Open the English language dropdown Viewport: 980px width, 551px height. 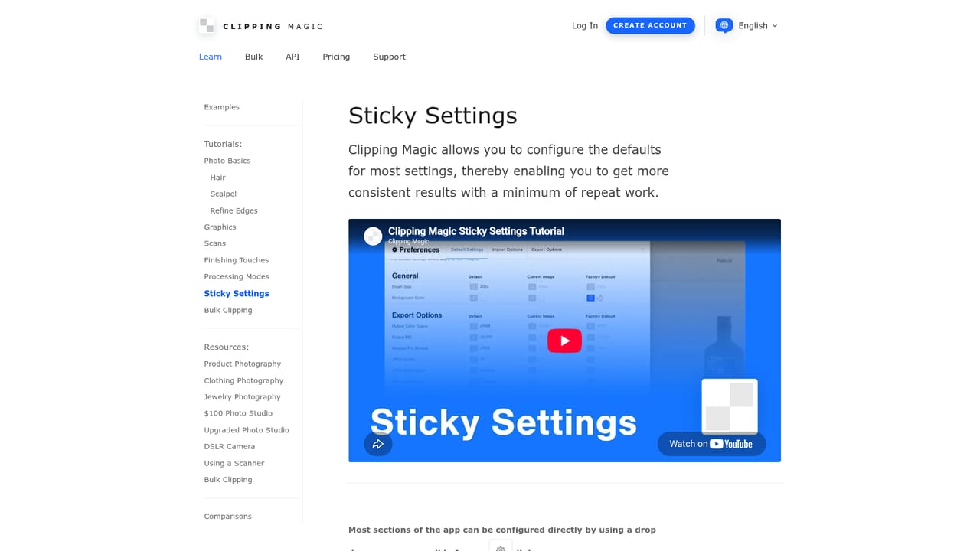pyautogui.click(x=758, y=26)
